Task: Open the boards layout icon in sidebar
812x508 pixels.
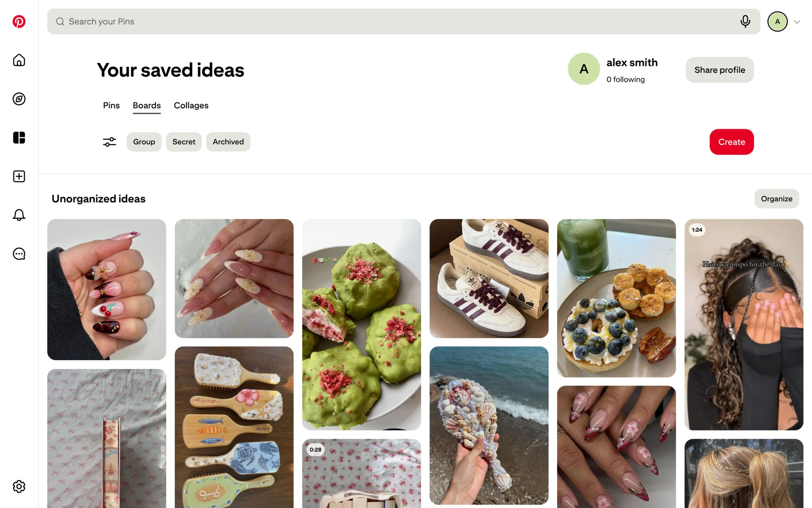Action: (19, 138)
